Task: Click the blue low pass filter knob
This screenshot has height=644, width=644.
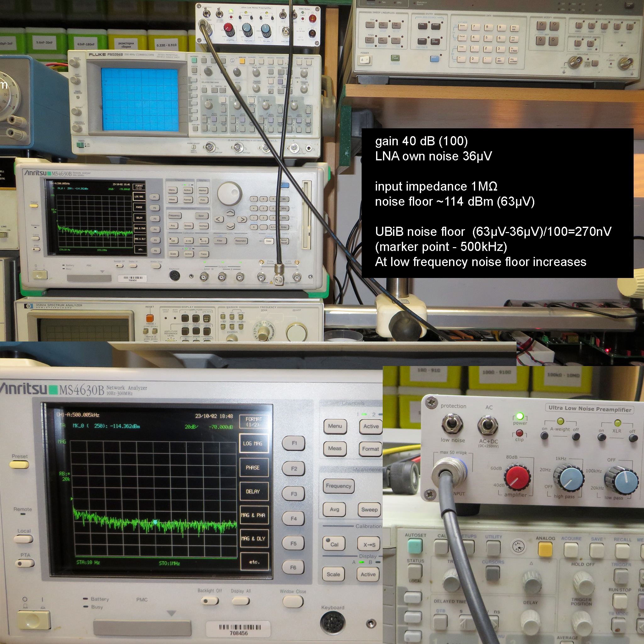Action: [x=622, y=480]
